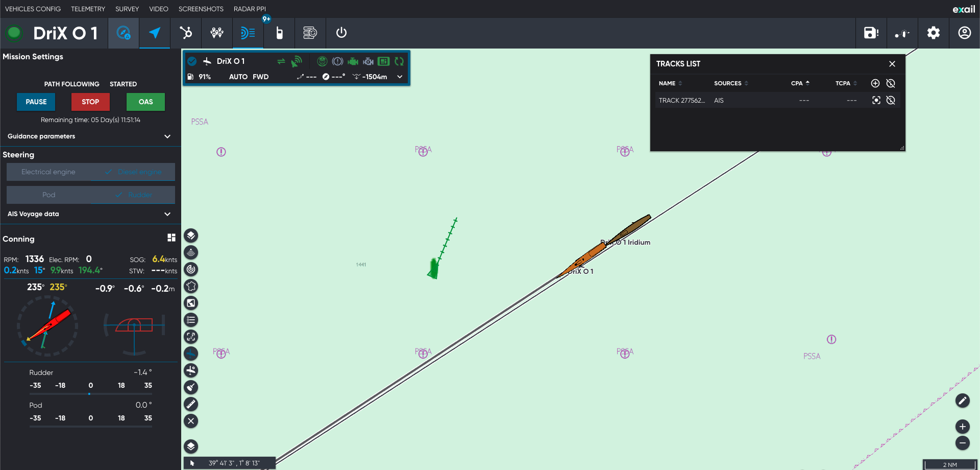The width and height of the screenshot is (980, 470).
Task: Click the green DriX O 1 status indicator
Action: click(x=14, y=33)
